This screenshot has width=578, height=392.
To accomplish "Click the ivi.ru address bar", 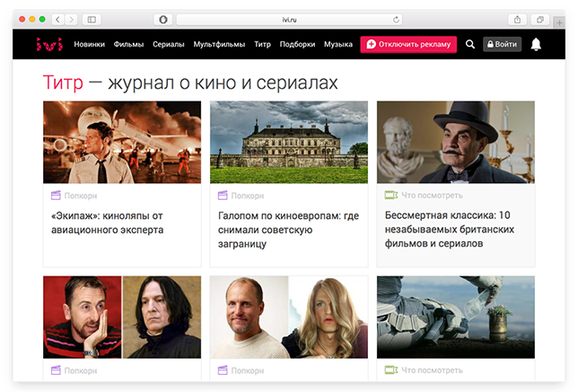I will coord(289,20).
